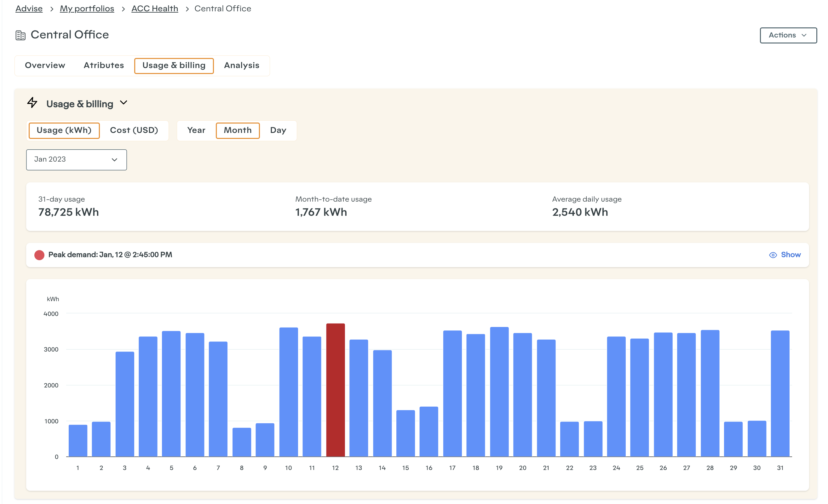Select the Usage (kWh) toggle
The height and width of the screenshot is (504, 828).
[64, 130]
